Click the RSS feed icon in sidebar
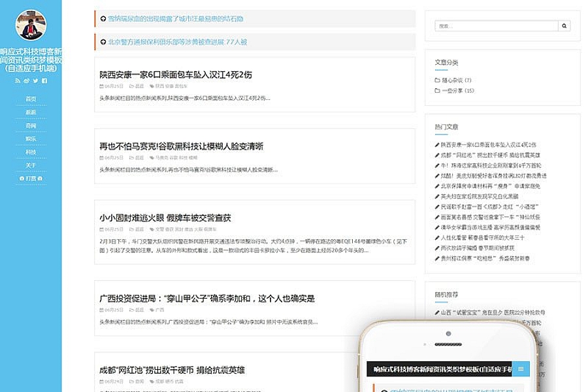Screen dimensions: 588x392 [18, 81]
